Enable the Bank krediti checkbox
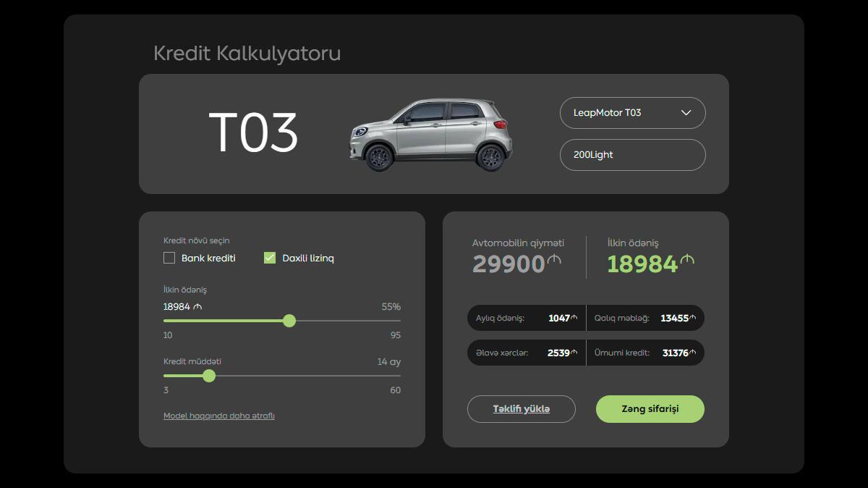 169,258
